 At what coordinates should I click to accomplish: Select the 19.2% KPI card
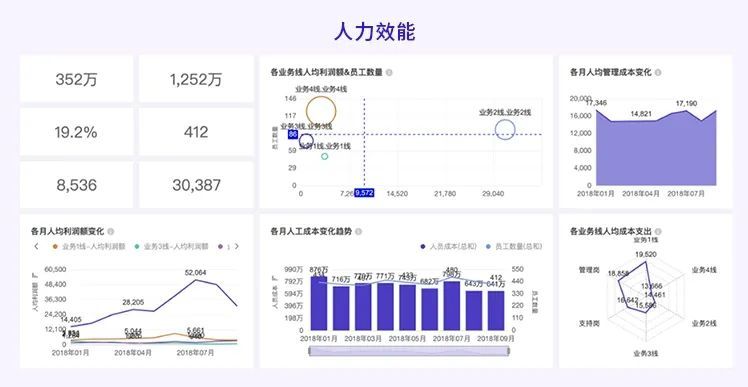76,132
